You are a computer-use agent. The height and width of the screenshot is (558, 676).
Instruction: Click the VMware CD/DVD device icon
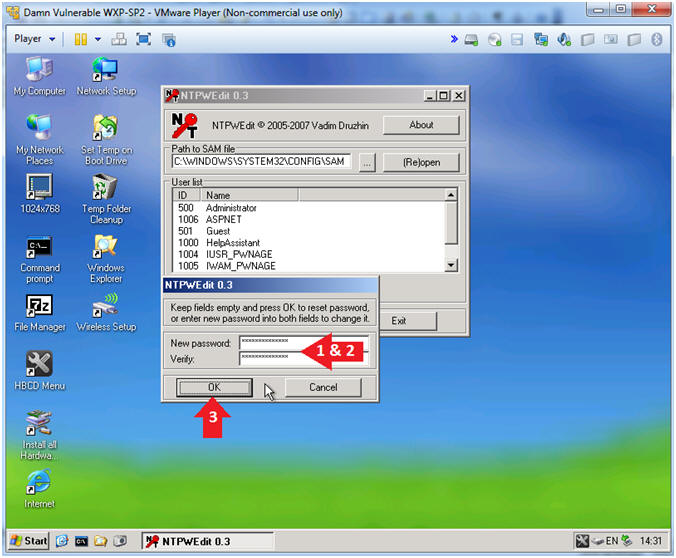[x=494, y=40]
